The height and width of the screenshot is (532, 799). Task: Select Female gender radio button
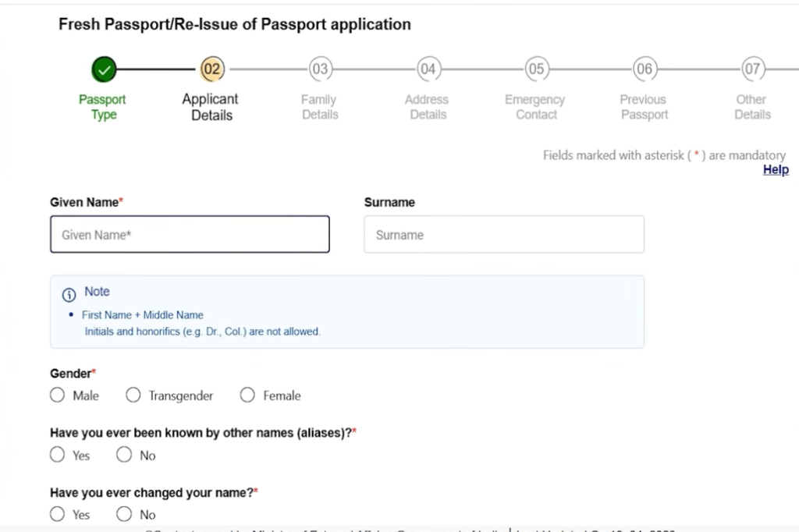[247, 395]
